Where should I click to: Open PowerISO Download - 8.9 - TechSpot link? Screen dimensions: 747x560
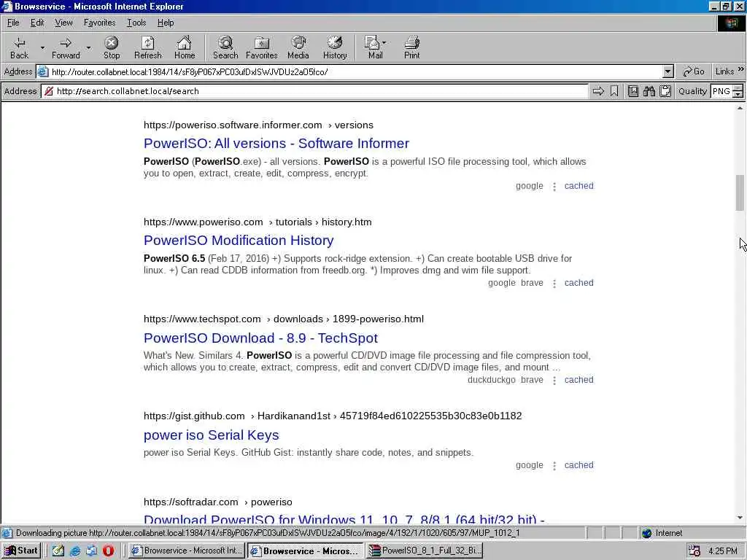260,338
